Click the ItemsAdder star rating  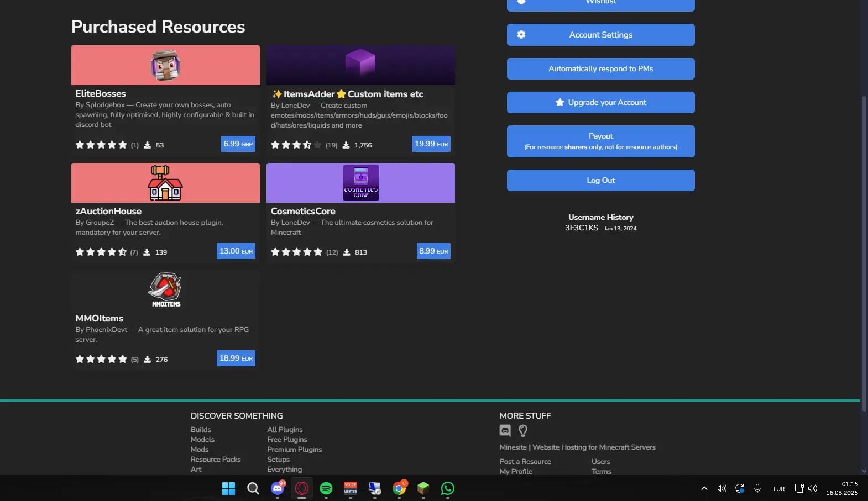click(296, 145)
